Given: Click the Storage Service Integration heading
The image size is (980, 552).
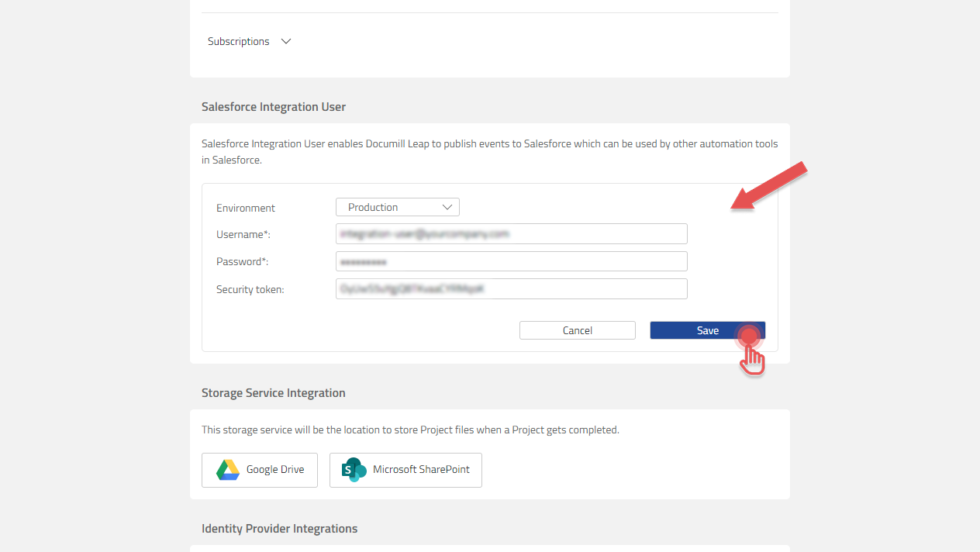Looking at the screenshot, I should (273, 392).
